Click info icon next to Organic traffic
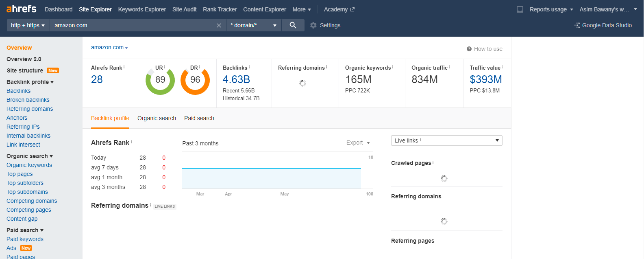Screen dimensions: 644x259 (449, 67)
